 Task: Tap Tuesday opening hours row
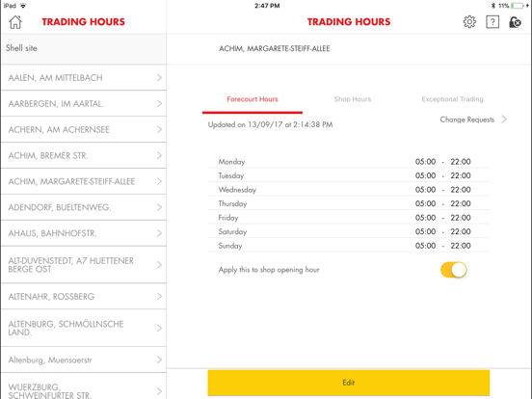tap(349, 175)
